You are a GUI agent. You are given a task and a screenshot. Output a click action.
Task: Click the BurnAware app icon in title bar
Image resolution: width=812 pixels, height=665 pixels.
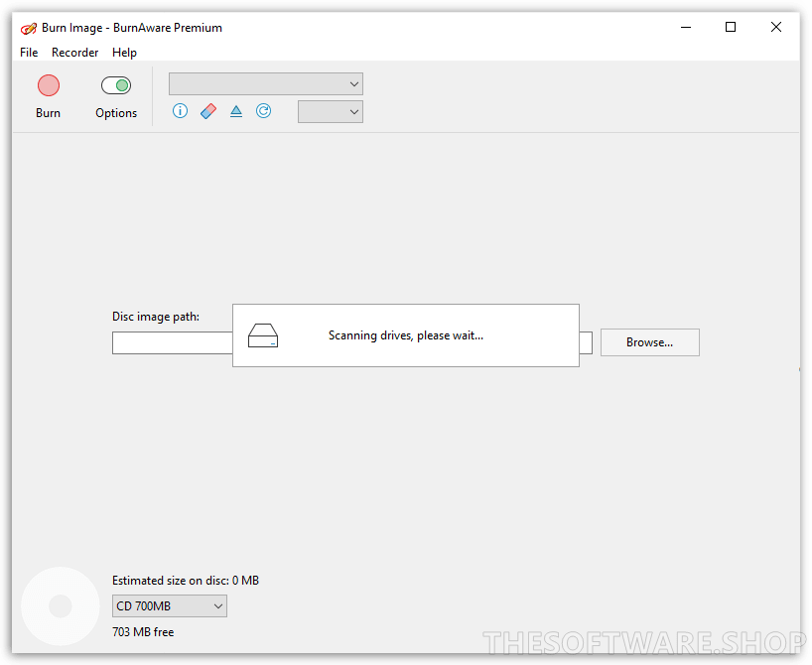[29, 28]
